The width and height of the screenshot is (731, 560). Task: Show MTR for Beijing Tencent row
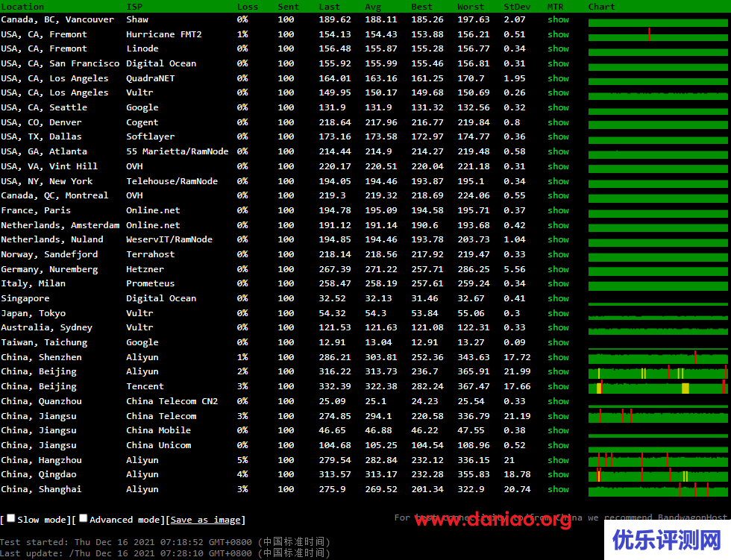pos(558,386)
